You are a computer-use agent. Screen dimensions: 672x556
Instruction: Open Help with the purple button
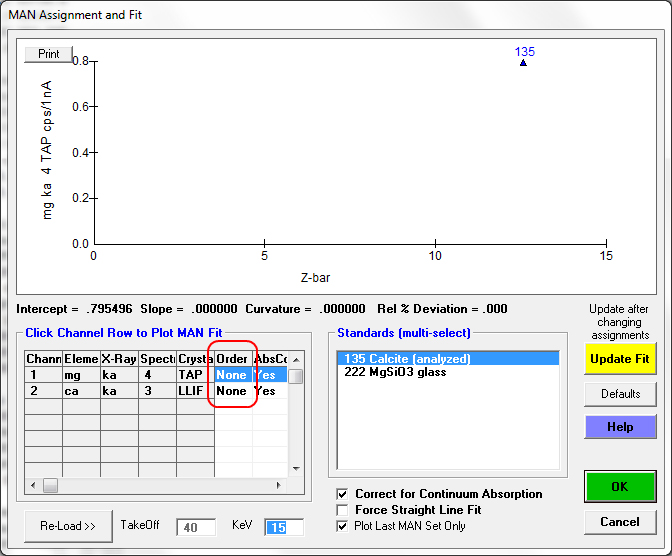tap(620, 427)
